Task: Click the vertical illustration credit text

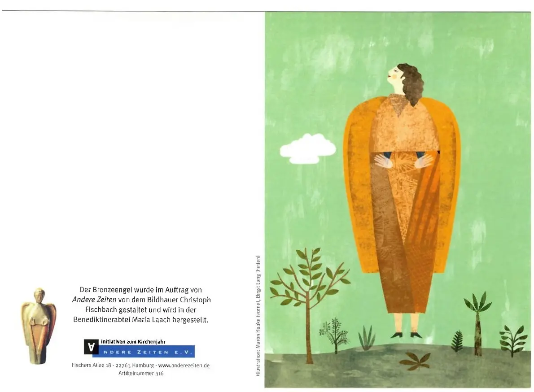Action: coord(258,315)
